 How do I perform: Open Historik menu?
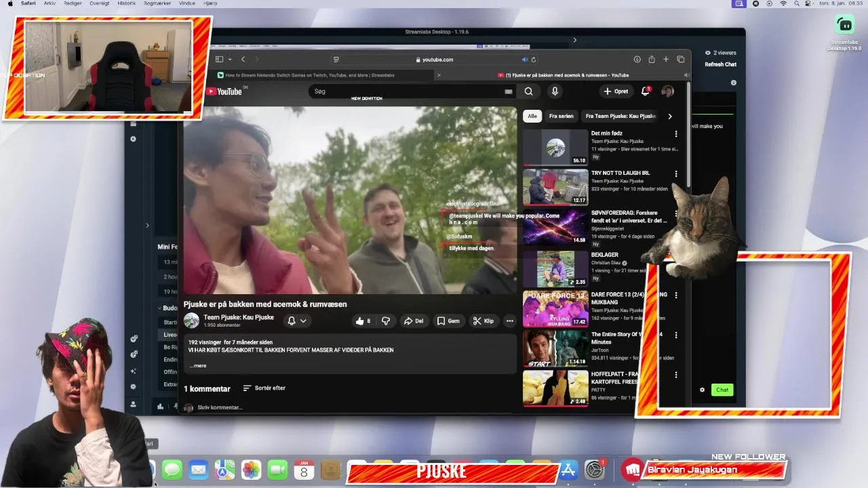click(x=126, y=3)
